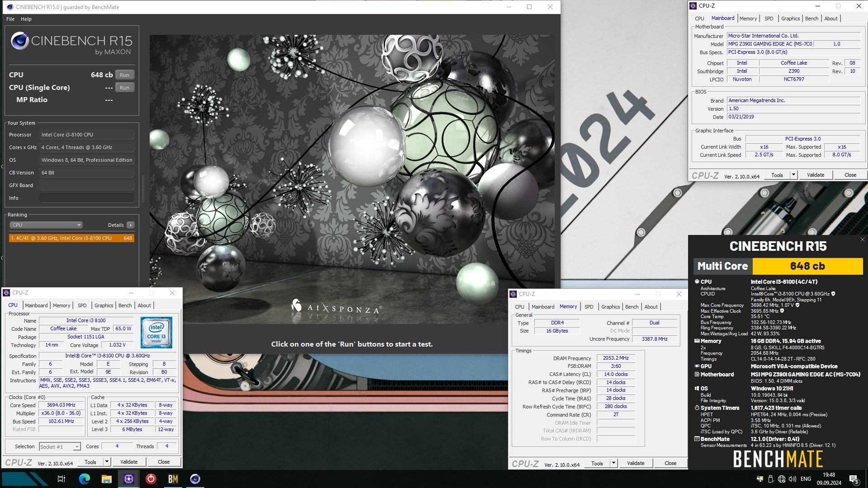Switch to CPU tab in Mainboard CPU-Z window
Image resolution: width=868 pixels, height=488 pixels.
coord(699,19)
